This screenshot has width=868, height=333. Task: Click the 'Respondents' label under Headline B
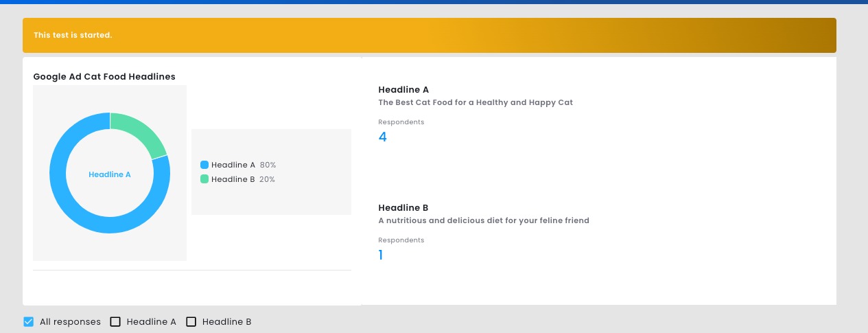click(401, 240)
